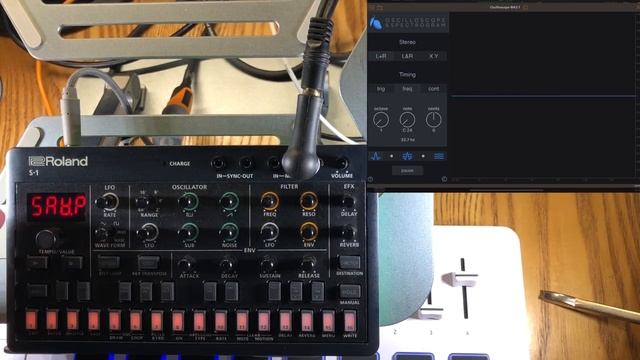Click the cents knob
Image resolution: width=640 pixels, height=360 pixels.
tap(433, 120)
